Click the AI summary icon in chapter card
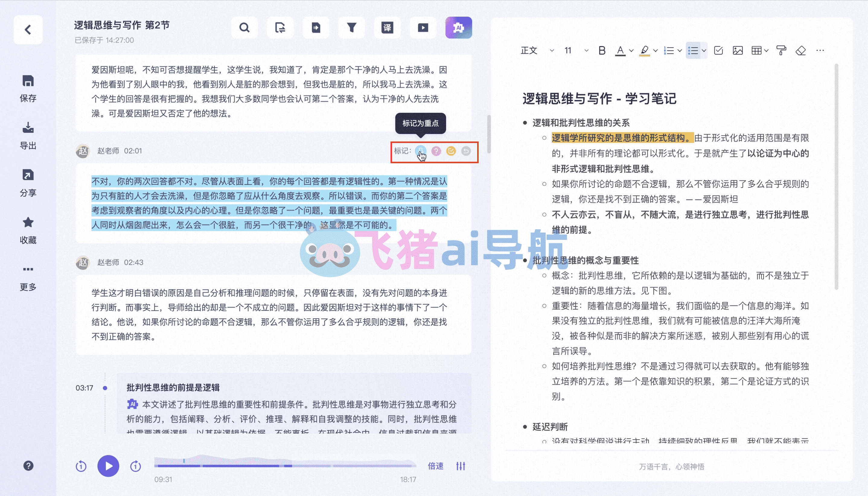 tap(132, 404)
